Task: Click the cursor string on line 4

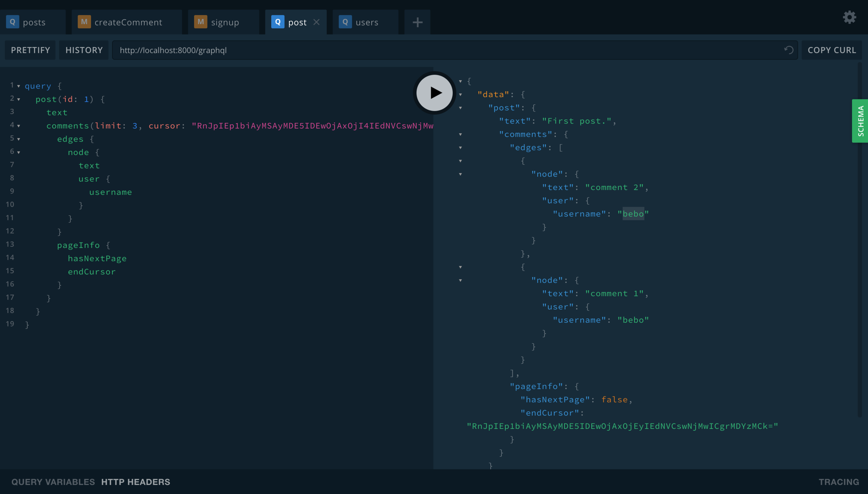Action: coord(312,126)
